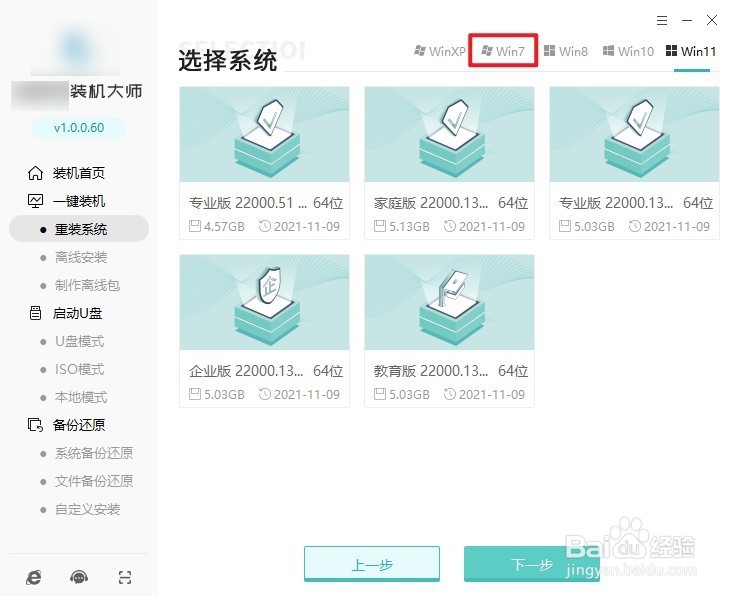Image resolution: width=737 pixels, height=596 pixels.
Task: Click 教育版 22000.13... title text
Action: point(431,371)
